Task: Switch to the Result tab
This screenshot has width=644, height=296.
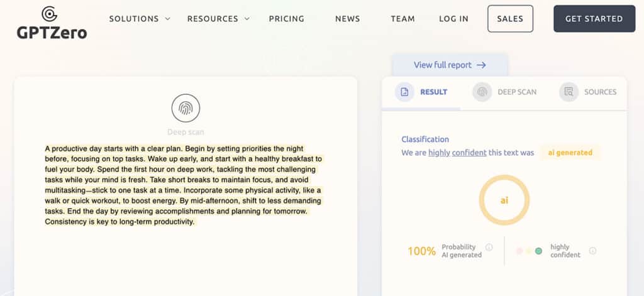Action: [421, 92]
